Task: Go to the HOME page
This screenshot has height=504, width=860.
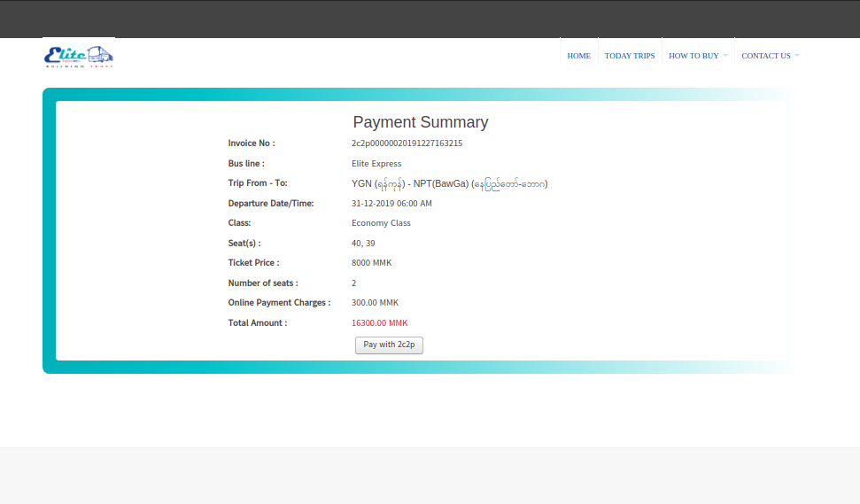Action: pyautogui.click(x=578, y=56)
